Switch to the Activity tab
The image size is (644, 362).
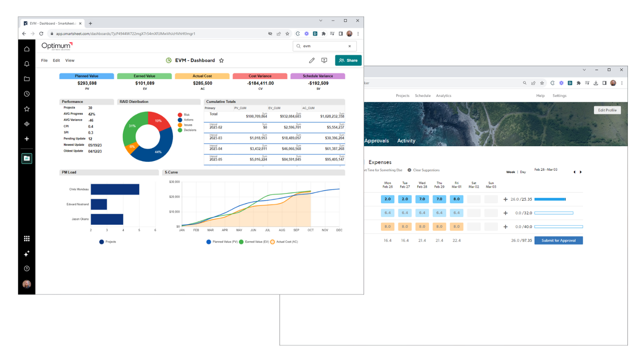[406, 141]
